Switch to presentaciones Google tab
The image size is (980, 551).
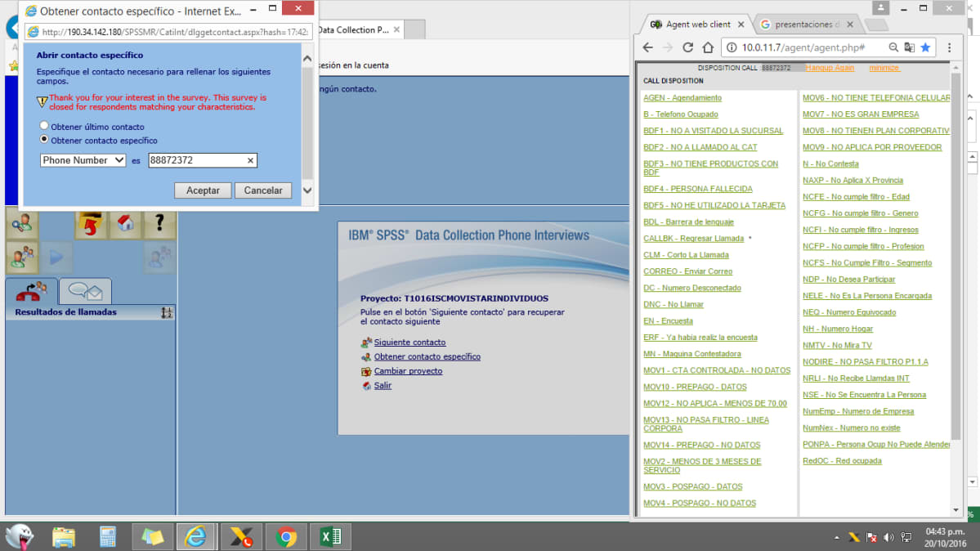pyautogui.click(x=806, y=25)
